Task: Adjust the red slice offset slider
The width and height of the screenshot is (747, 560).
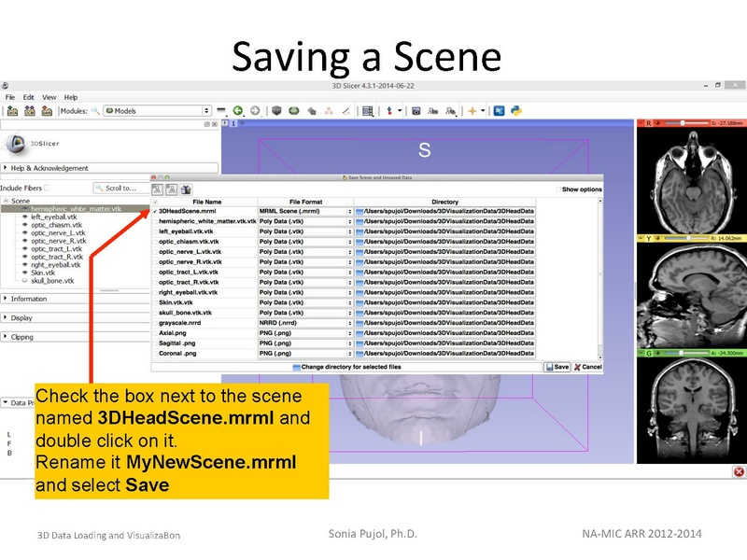Action: [x=687, y=123]
